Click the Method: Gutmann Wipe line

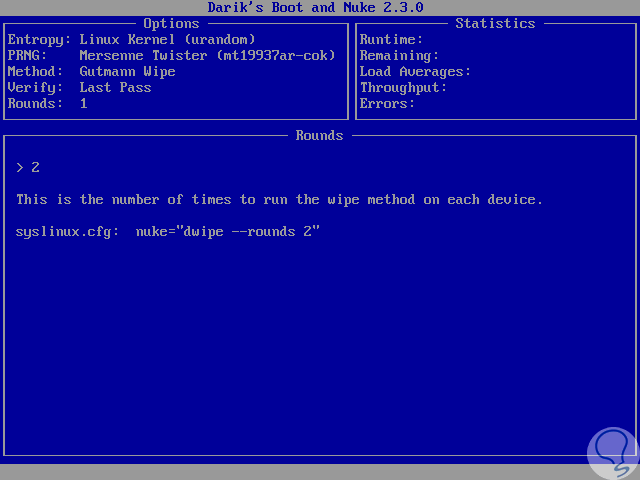pos(91,71)
